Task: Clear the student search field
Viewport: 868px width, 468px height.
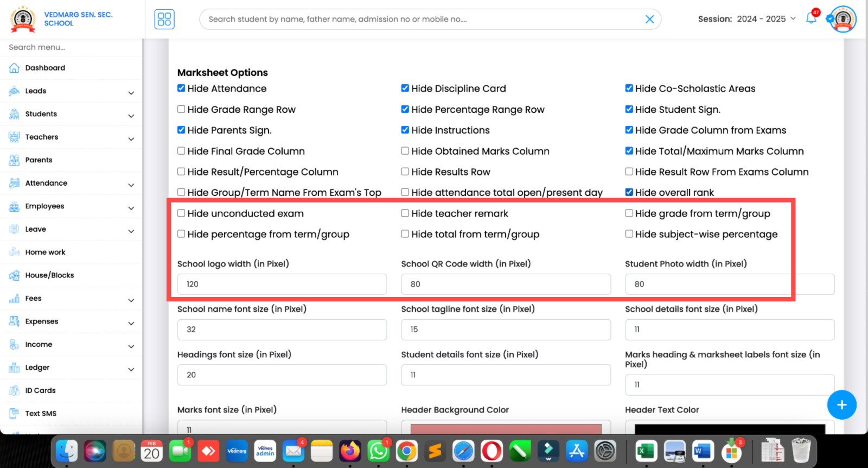Action: pyautogui.click(x=649, y=19)
